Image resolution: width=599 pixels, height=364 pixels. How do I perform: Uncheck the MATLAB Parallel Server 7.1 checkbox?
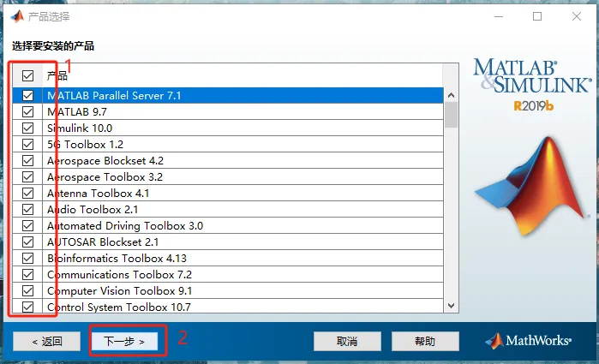(27, 95)
